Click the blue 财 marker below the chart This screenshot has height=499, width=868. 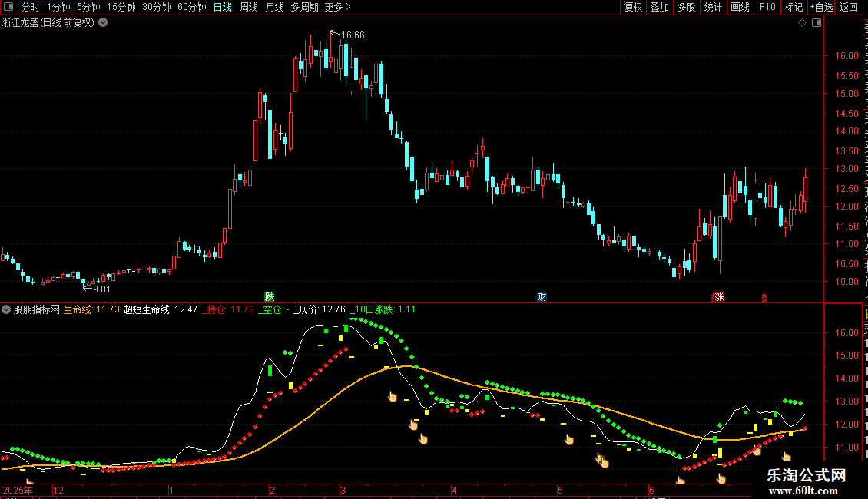pyautogui.click(x=542, y=297)
